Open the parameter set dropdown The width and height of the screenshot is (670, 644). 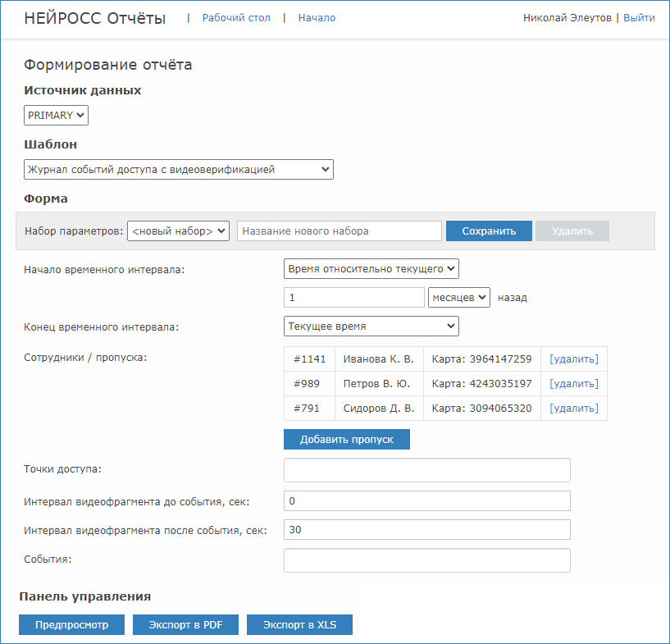click(x=178, y=231)
